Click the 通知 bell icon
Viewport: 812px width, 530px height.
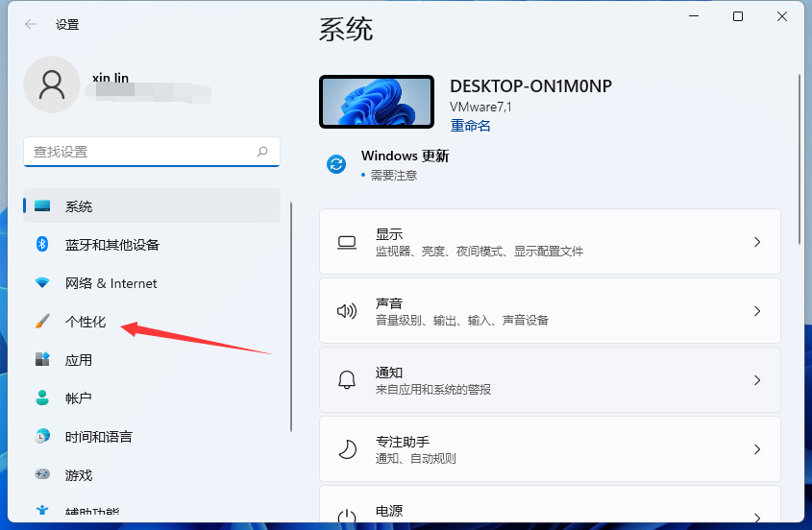pyautogui.click(x=347, y=380)
